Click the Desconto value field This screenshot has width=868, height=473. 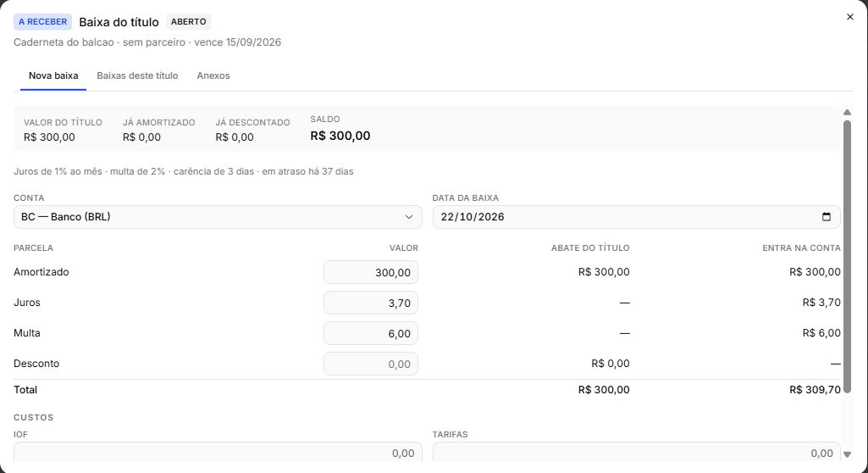[x=370, y=364]
